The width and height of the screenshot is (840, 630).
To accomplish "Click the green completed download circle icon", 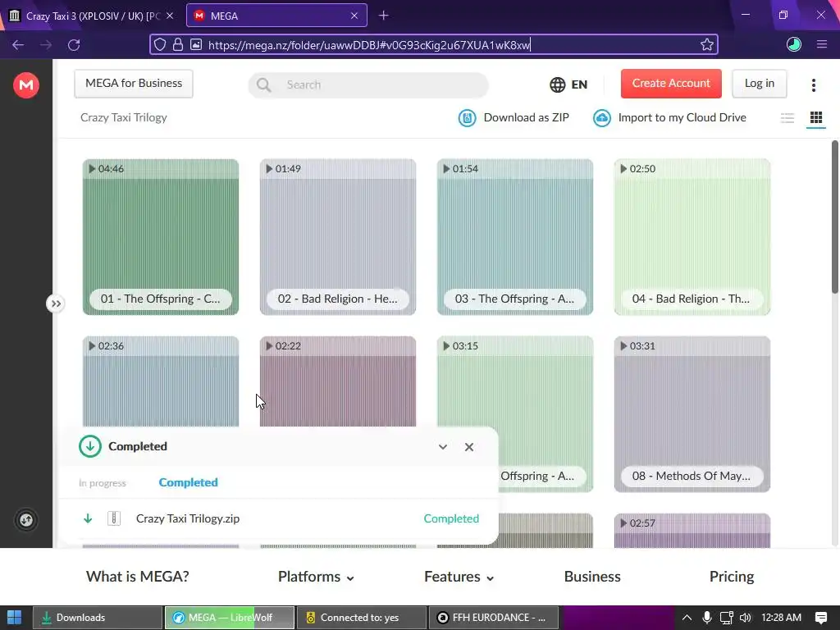I will (x=90, y=446).
